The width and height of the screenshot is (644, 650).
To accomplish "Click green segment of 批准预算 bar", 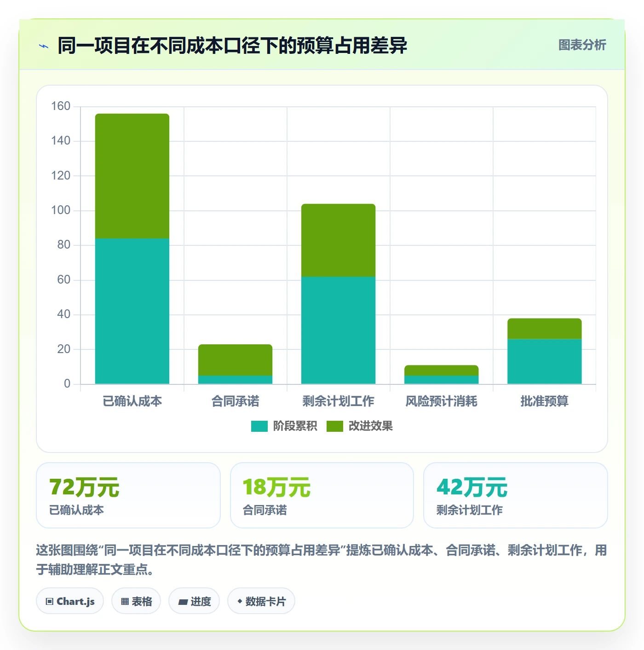I will click(544, 329).
